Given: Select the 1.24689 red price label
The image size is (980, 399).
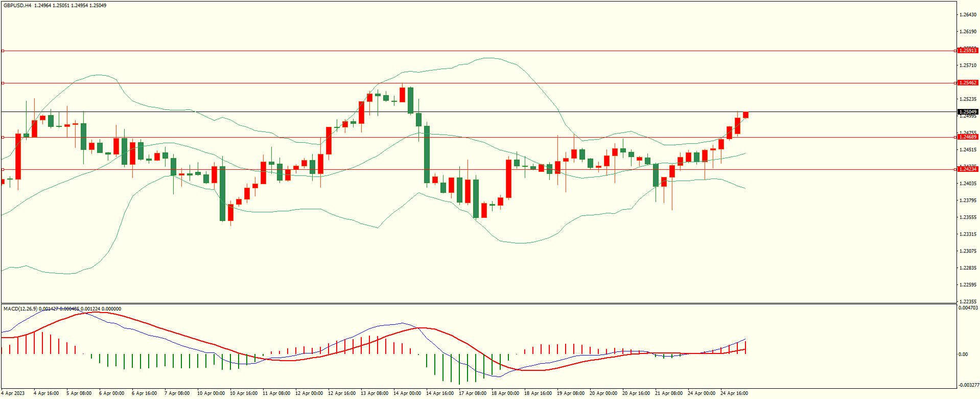Looking at the screenshot, I should coord(967,137).
